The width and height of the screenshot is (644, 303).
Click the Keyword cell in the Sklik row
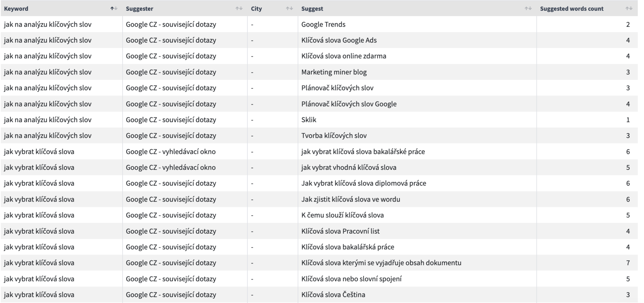click(x=48, y=120)
